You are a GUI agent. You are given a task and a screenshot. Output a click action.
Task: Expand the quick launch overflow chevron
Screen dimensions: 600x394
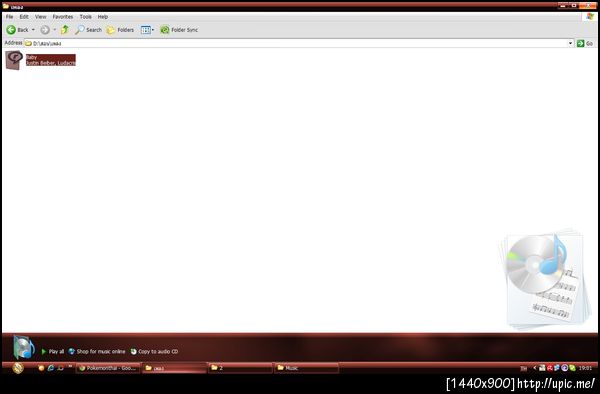click(x=70, y=366)
